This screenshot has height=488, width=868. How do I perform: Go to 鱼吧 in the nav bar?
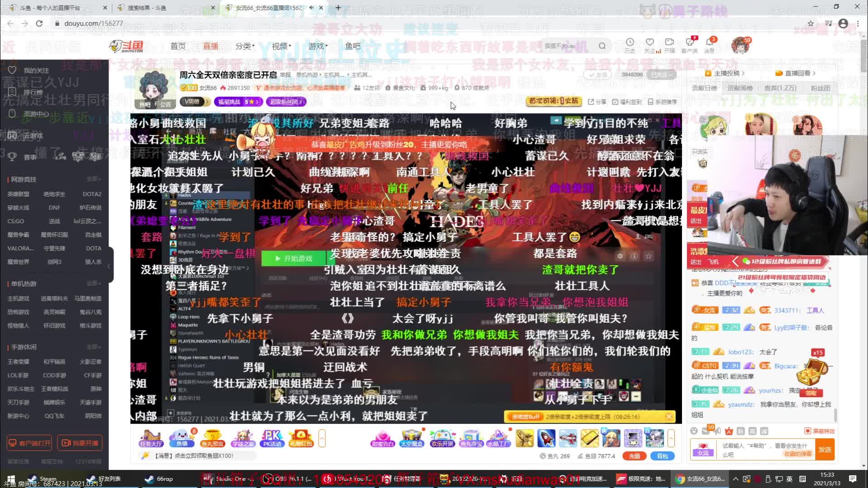(x=353, y=46)
